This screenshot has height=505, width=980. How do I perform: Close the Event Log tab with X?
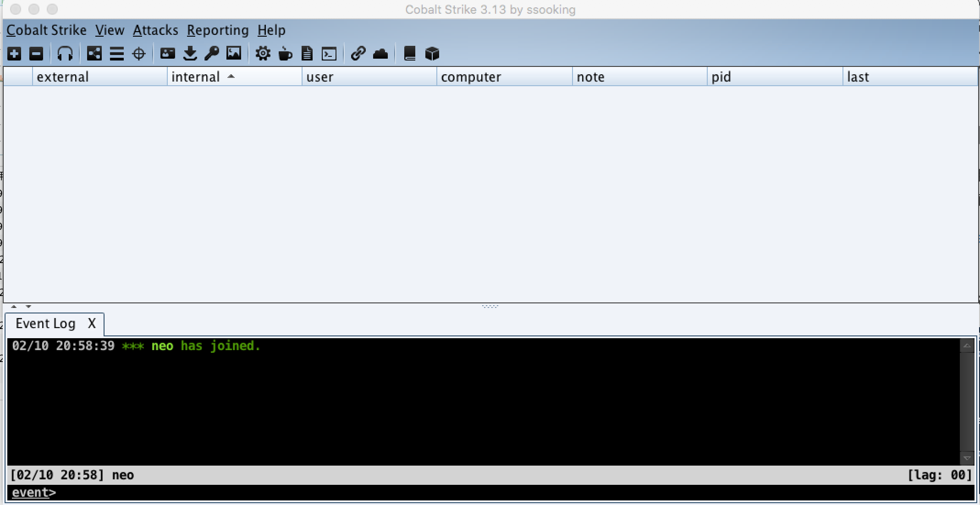point(92,324)
